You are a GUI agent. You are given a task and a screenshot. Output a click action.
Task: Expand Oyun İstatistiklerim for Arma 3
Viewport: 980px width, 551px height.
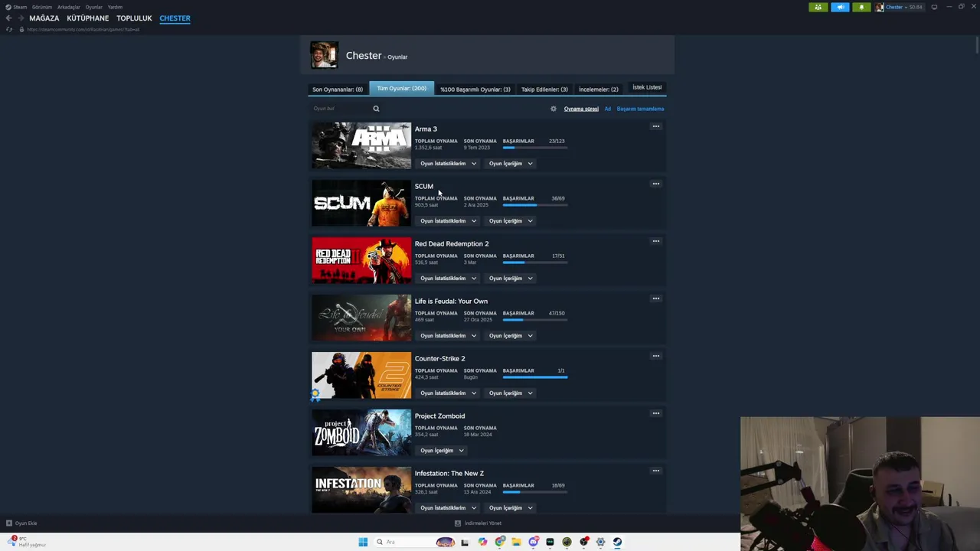448,164
